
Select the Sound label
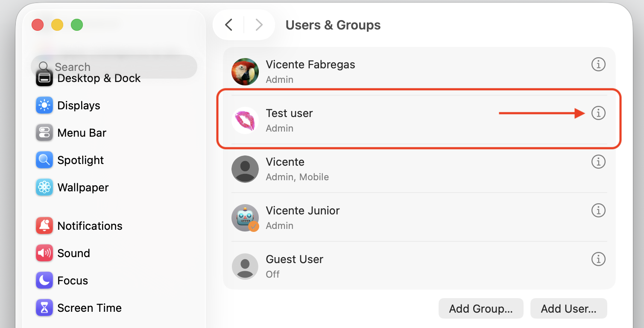tap(74, 253)
